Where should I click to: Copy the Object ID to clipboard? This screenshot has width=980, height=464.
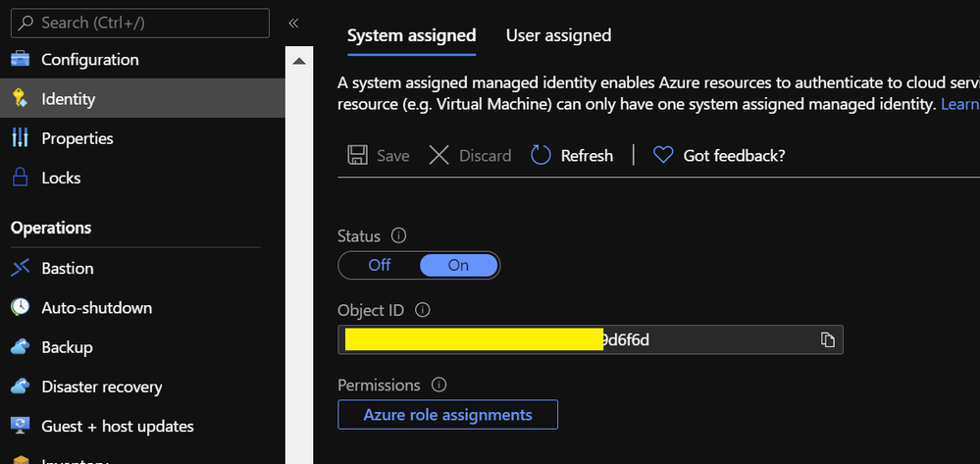coord(828,339)
